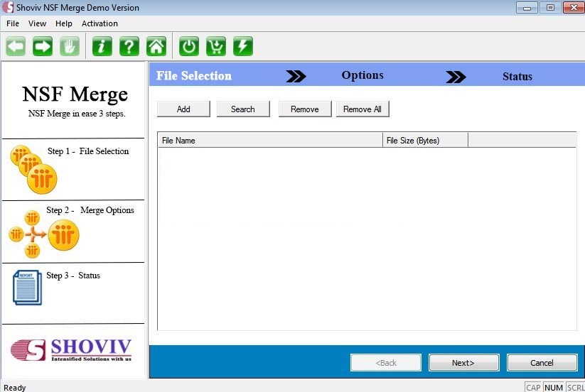Select the File Selection step header
585x392 pixels.
pyautogui.click(x=193, y=76)
